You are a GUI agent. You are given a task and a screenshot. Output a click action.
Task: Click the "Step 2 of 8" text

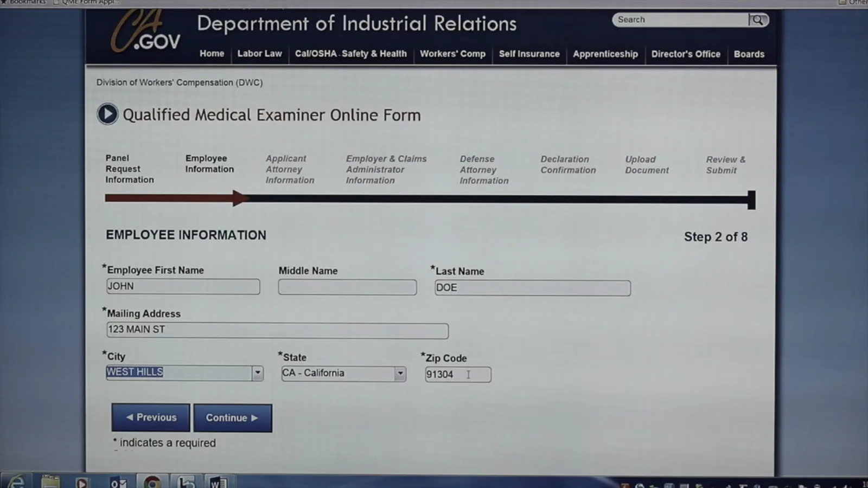(716, 237)
